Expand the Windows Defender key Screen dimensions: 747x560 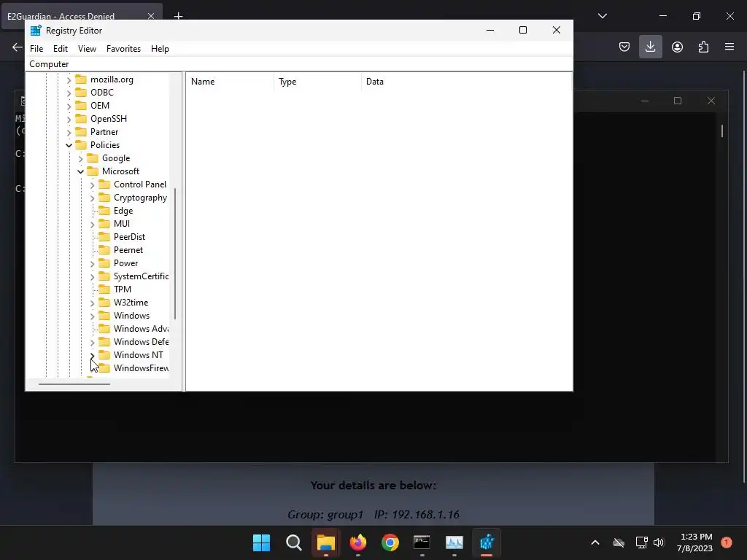tap(93, 343)
